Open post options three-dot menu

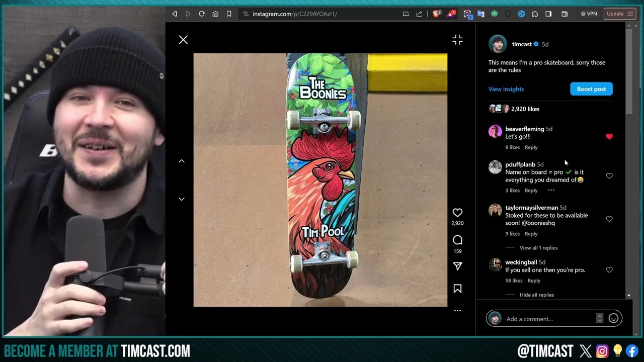[457, 311]
